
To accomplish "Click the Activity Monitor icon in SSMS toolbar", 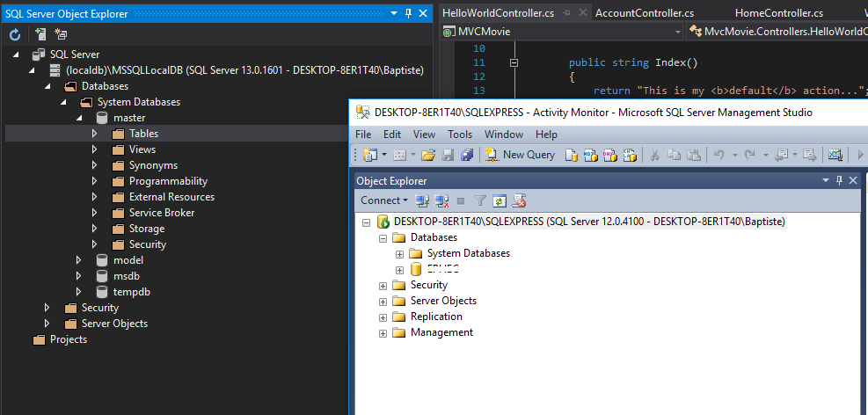I will pos(835,155).
